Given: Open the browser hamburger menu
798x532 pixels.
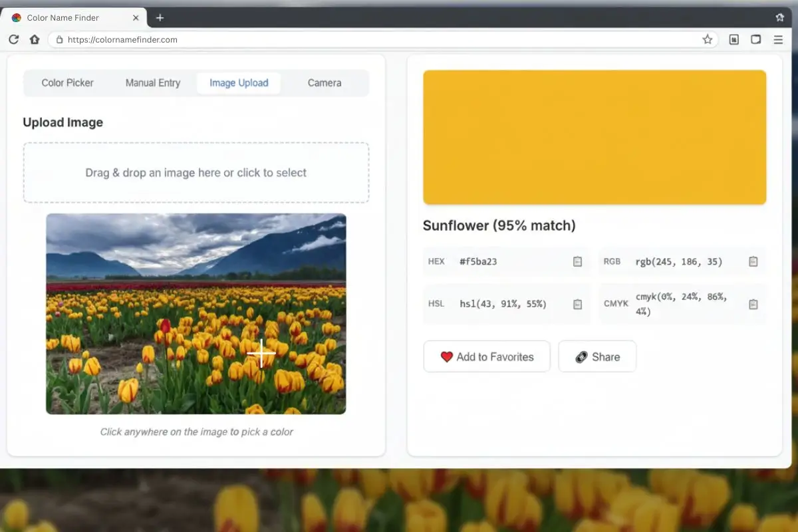Looking at the screenshot, I should [778, 40].
